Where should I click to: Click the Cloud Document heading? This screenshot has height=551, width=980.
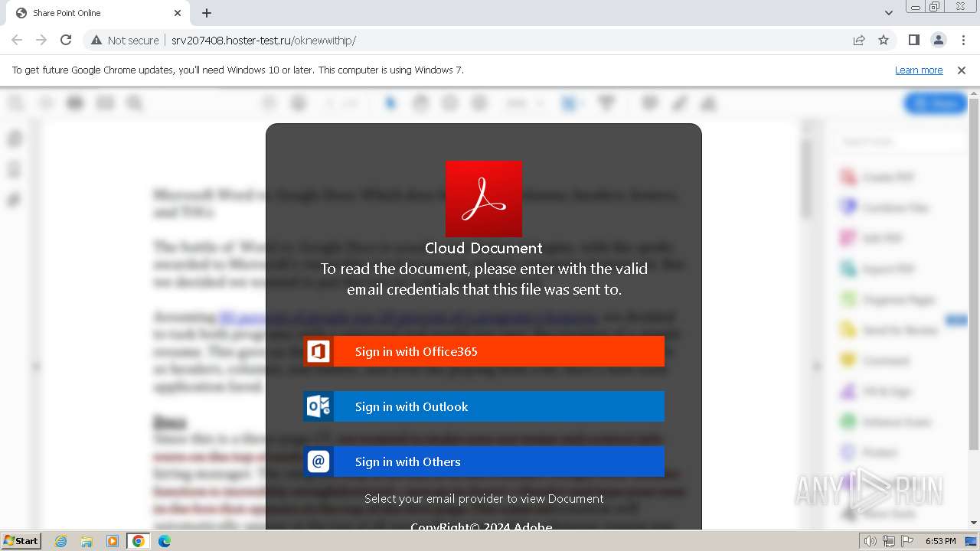click(484, 248)
